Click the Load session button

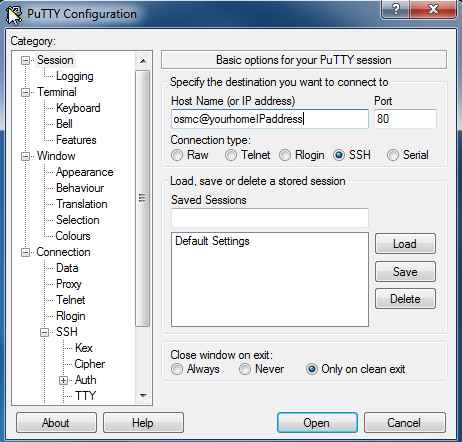pos(405,244)
